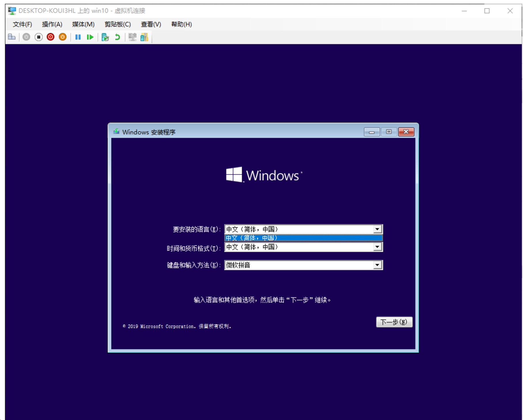
Task: Minimize the Windows 安装程序 dialog
Action: click(372, 132)
